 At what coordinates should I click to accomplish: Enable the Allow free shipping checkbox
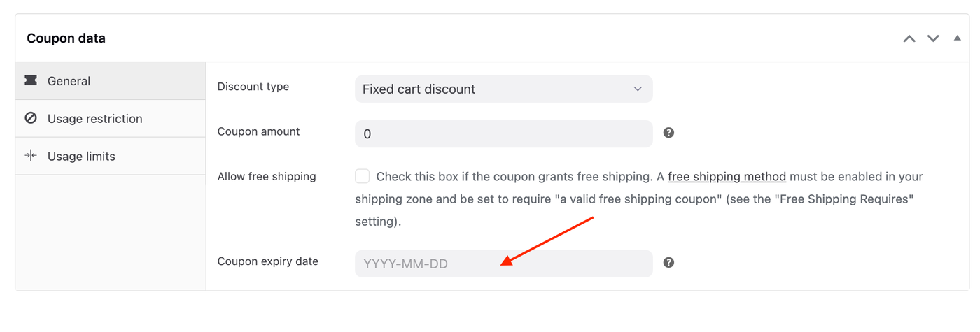(x=362, y=176)
